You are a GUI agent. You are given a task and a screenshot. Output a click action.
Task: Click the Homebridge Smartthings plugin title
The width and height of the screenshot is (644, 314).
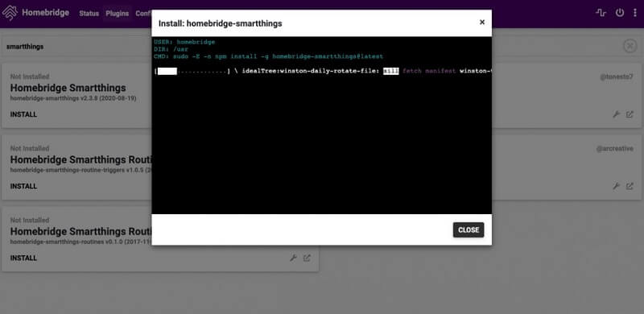point(68,88)
